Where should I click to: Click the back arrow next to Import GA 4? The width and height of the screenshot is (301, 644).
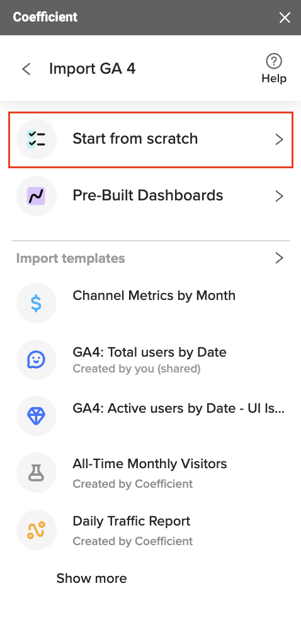pos(26,69)
